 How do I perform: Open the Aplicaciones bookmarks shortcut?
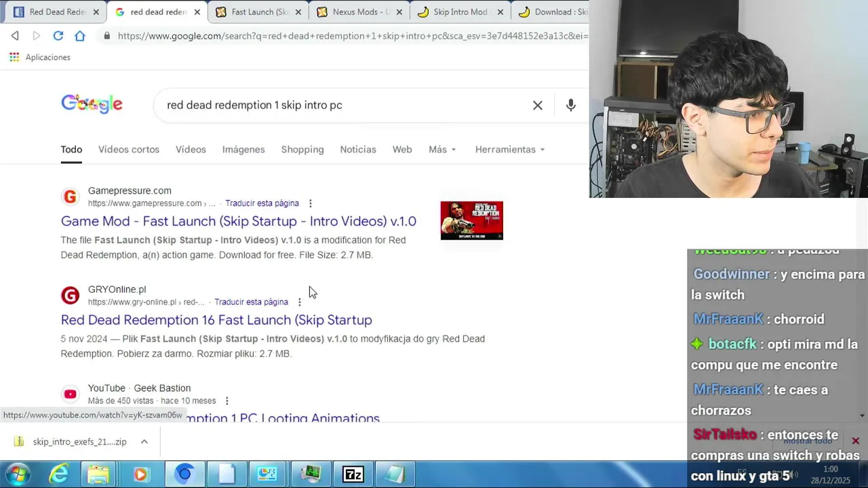tap(40, 58)
